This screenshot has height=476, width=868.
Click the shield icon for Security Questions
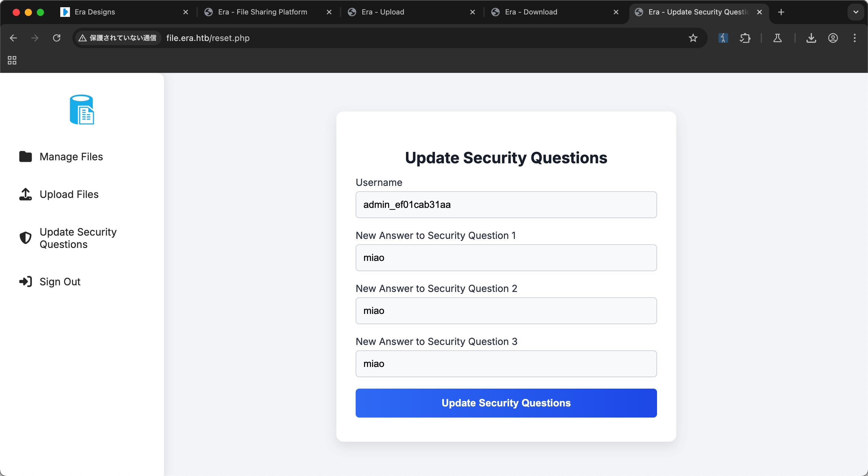pos(26,238)
